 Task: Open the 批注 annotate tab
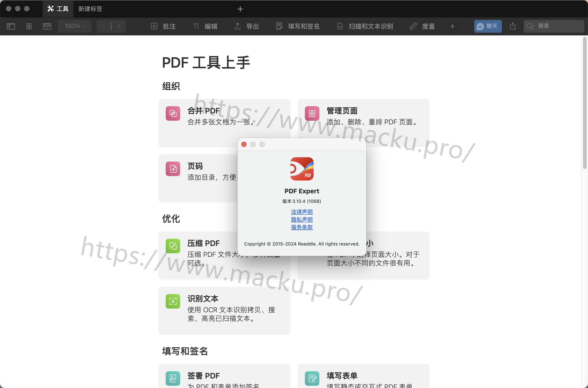click(163, 26)
